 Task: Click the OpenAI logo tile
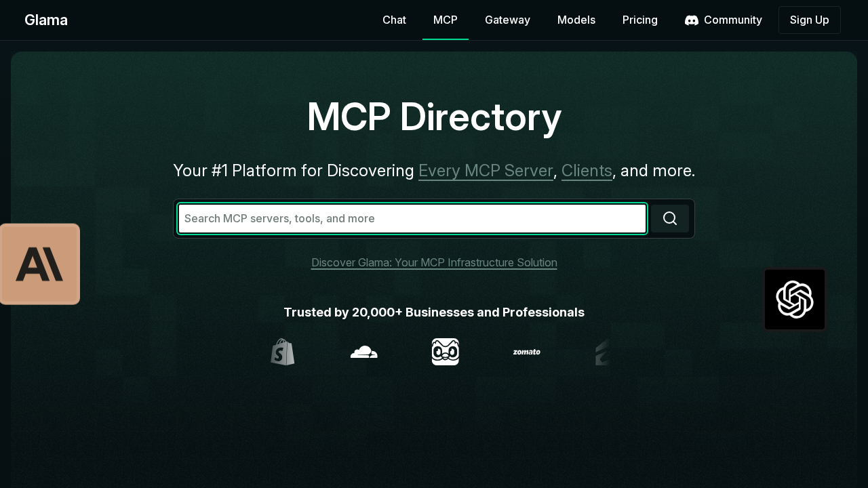tap(795, 300)
